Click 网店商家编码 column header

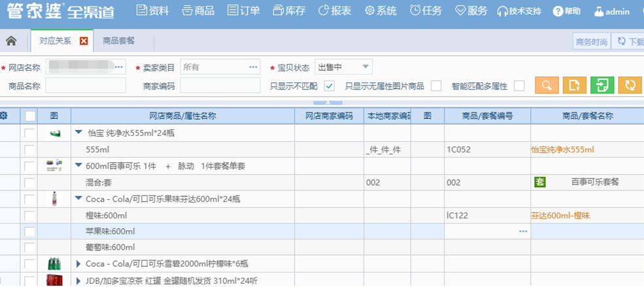[x=329, y=116]
